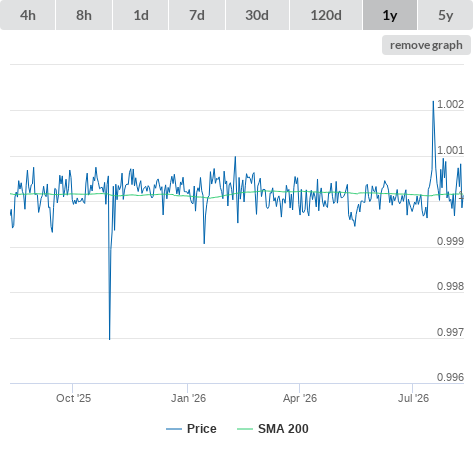Click the Jul '26 axis label

pyautogui.click(x=413, y=398)
